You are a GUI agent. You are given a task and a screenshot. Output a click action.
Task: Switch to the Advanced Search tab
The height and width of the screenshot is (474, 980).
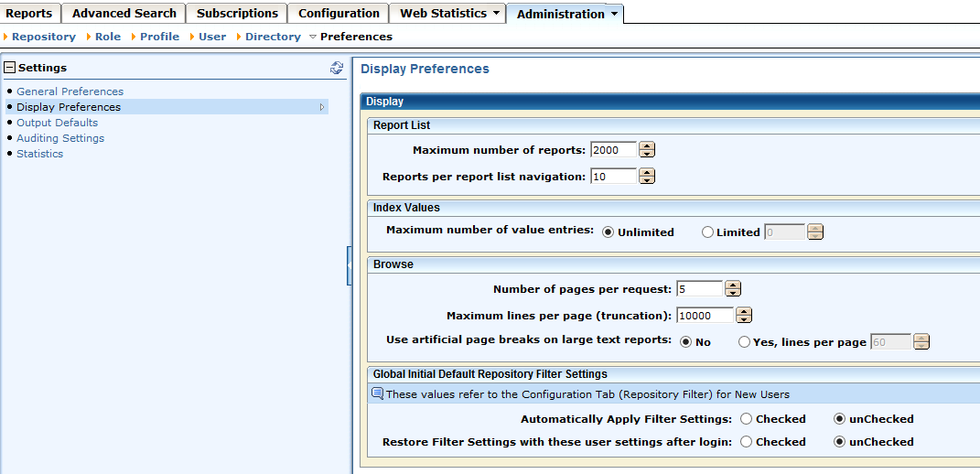pos(124,14)
